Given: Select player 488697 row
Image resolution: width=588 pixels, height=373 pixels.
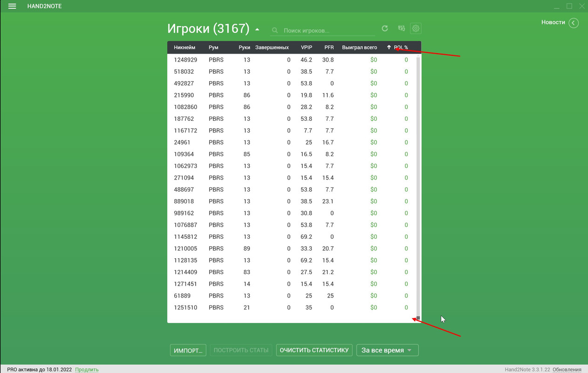Looking at the screenshot, I should pos(291,189).
